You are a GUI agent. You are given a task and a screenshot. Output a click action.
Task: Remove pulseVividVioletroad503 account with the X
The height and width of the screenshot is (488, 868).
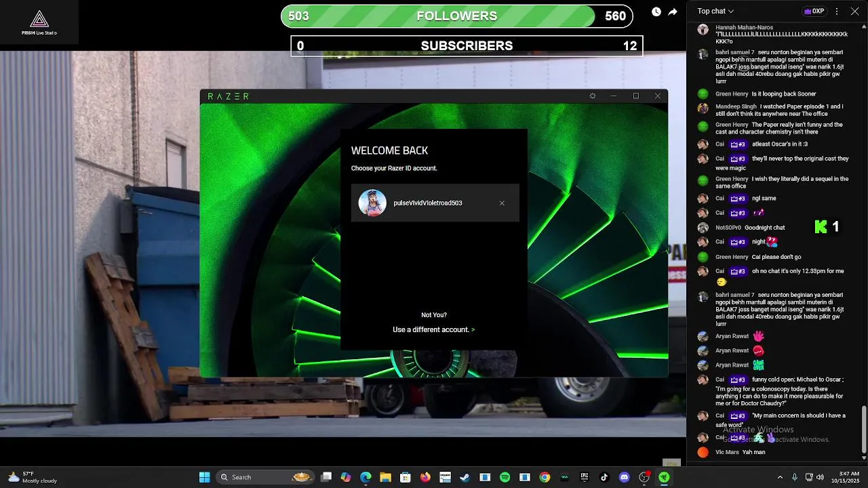coord(502,203)
